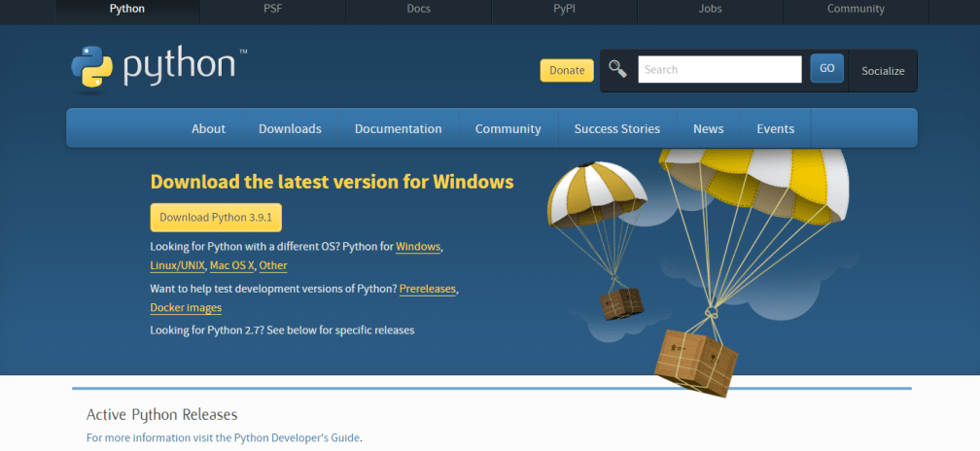Open the Mac OS X download link
The width and height of the screenshot is (980, 451).
(x=231, y=265)
